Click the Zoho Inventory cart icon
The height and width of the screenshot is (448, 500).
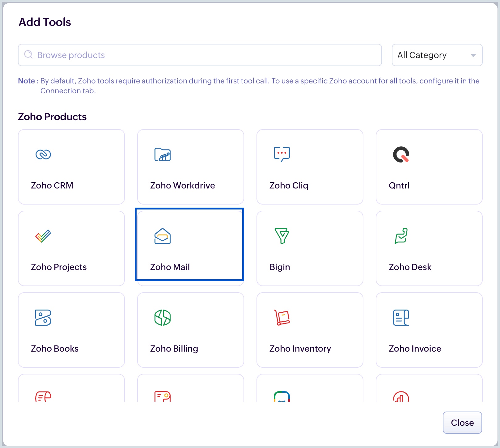coord(282,318)
